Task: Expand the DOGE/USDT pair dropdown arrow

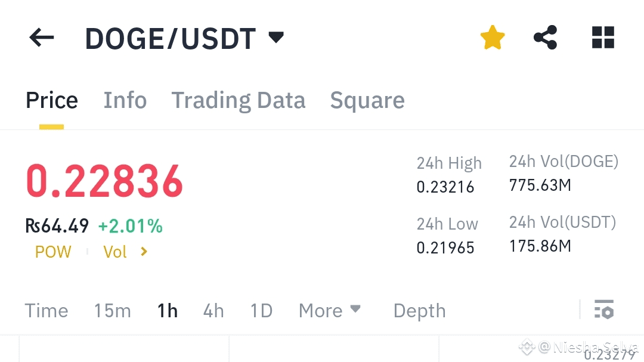Action: pyautogui.click(x=276, y=38)
